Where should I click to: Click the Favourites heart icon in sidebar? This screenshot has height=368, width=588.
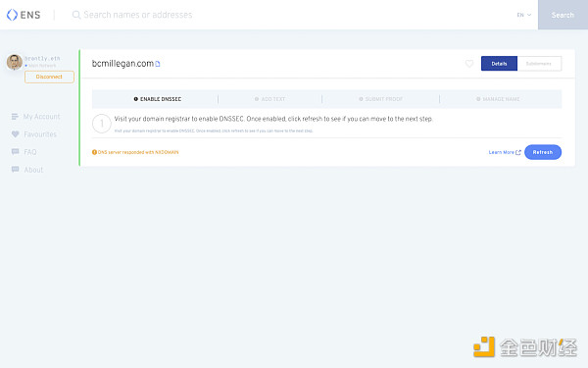click(x=15, y=134)
